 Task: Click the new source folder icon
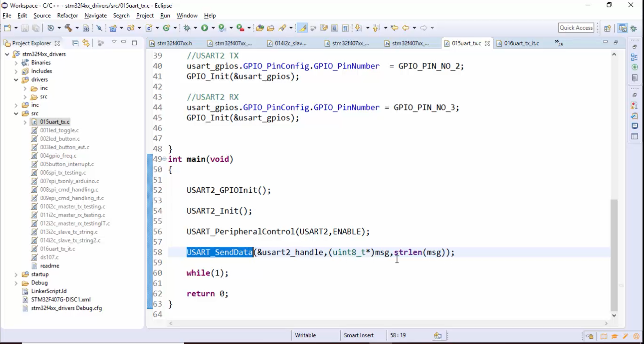click(131, 28)
